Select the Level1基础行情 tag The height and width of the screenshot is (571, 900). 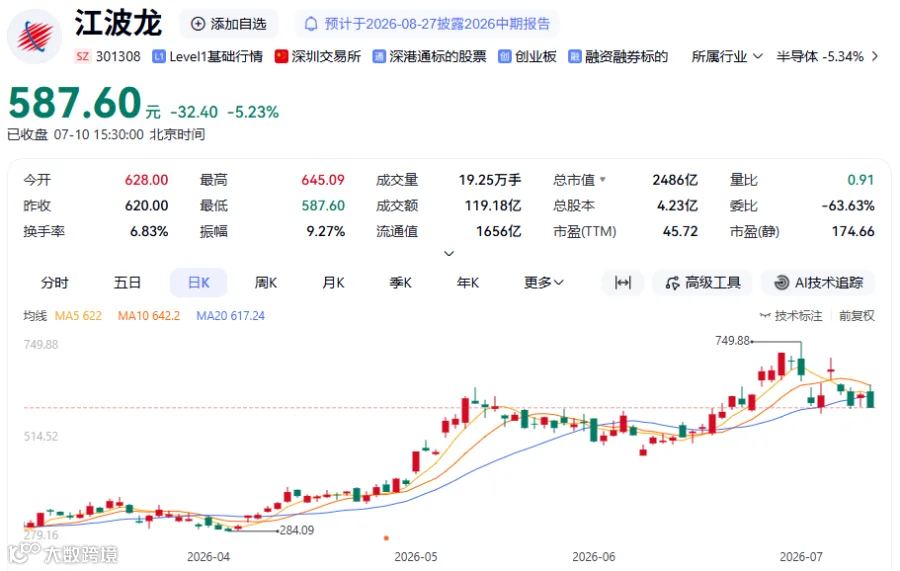click(207, 56)
